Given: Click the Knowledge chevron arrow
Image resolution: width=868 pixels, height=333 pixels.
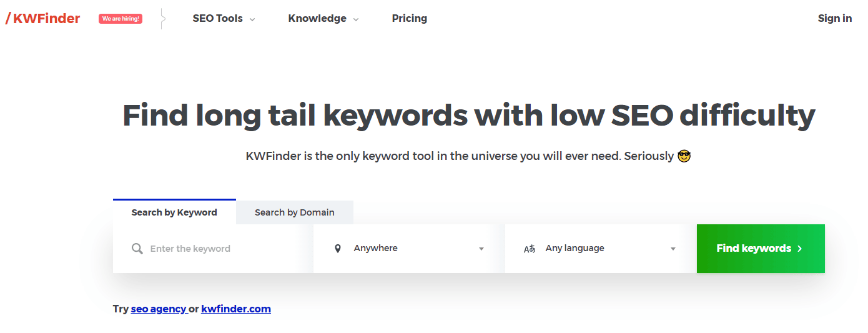Looking at the screenshot, I should point(356,19).
